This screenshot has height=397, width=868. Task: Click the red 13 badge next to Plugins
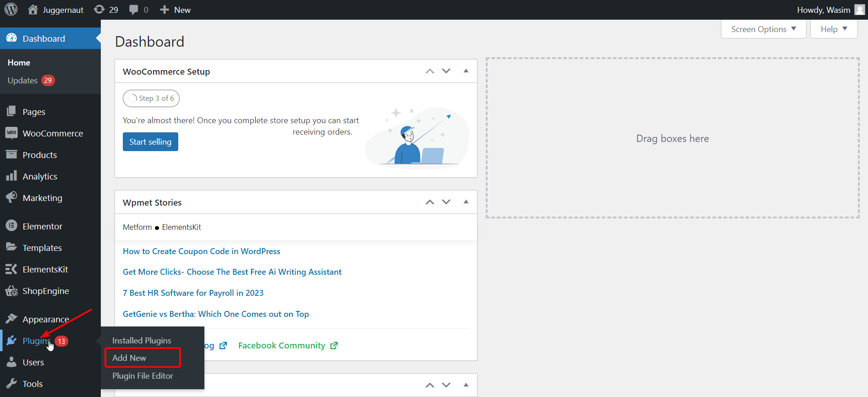pos(61,341)
